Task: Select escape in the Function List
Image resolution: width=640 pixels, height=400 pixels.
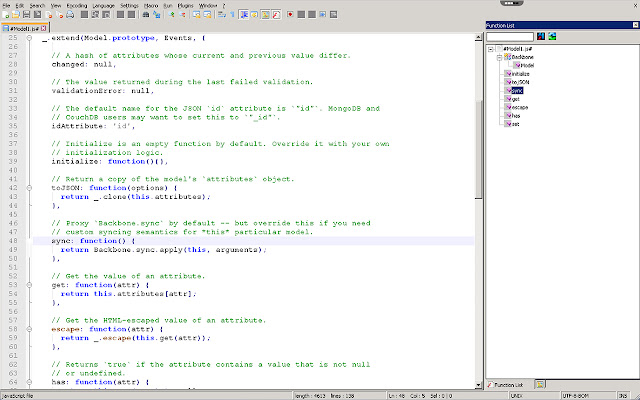Action: coord(520,107)
